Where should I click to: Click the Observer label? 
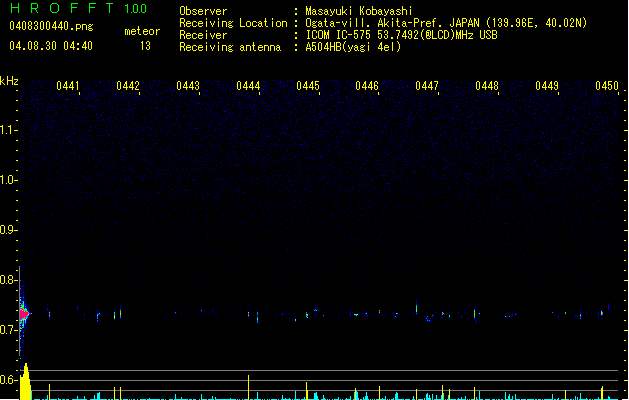[x=203, y=11]
